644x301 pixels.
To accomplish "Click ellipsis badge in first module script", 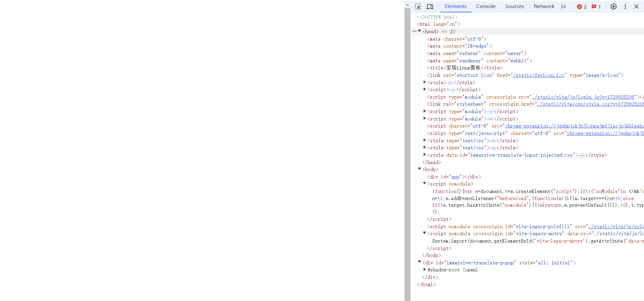I will tap(490, 112).
